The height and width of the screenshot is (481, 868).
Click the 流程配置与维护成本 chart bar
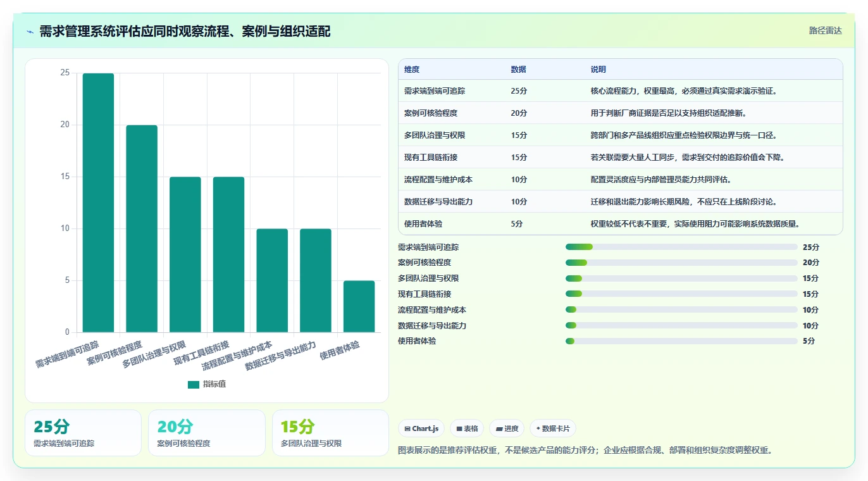click(x=272, y=280)
